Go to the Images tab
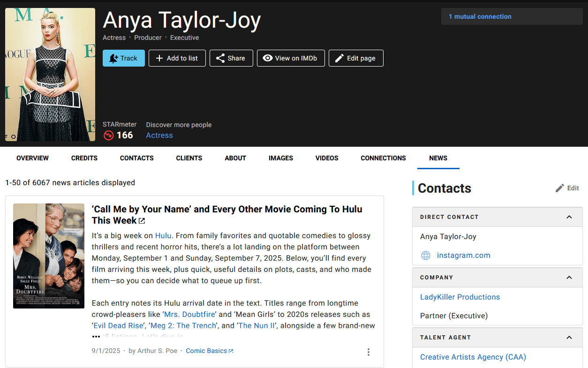588x368 pixels. point(281,158)
